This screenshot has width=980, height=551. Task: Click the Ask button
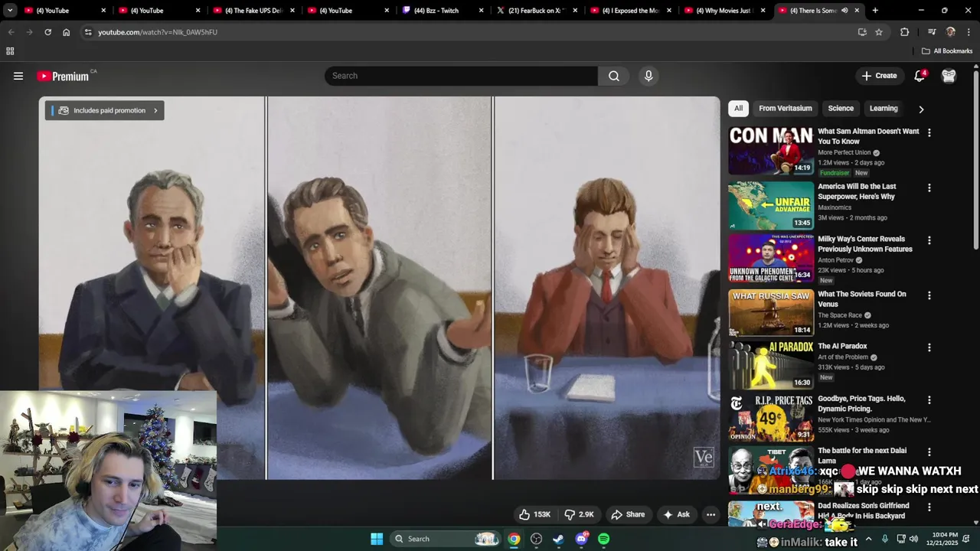click(x=677, y=514)
